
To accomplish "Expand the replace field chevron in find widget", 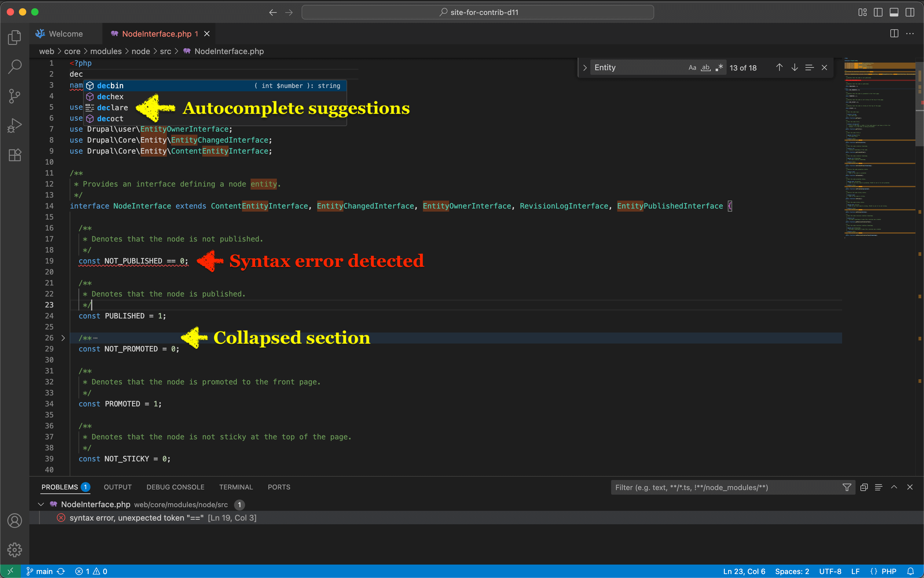I will tap(585, 68).
